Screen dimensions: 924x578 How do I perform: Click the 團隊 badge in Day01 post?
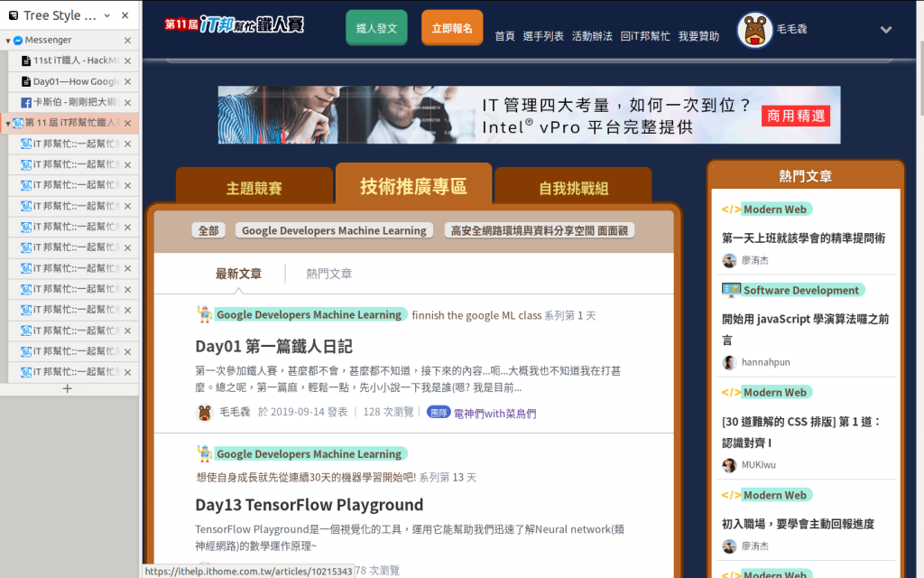439,412
